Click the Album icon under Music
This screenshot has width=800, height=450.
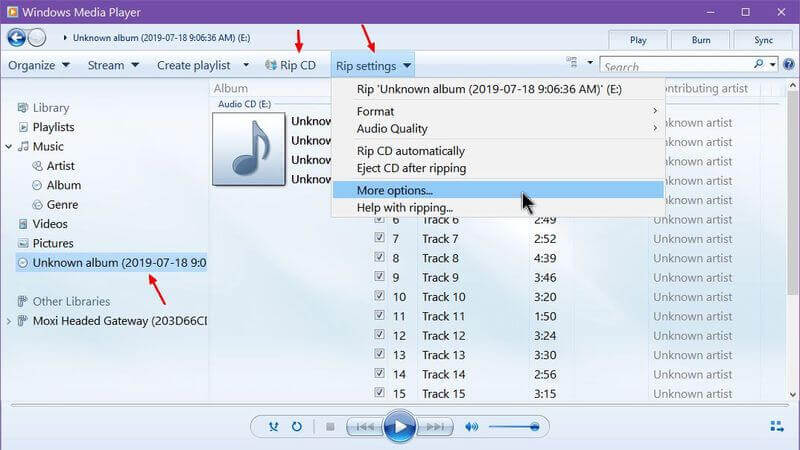click(37, 185)
